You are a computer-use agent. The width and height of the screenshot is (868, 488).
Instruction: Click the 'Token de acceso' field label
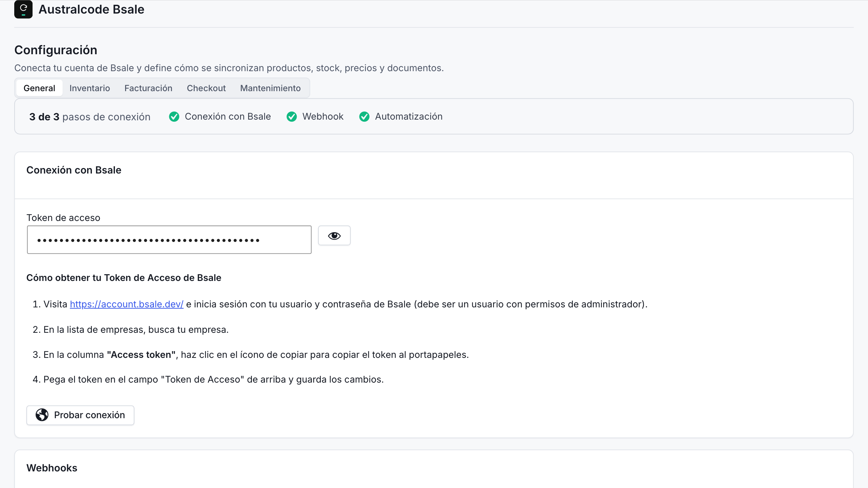coord(63,218)
